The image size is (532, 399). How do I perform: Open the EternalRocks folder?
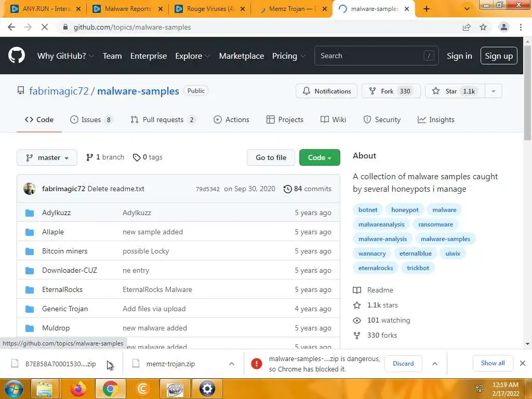(x=62, y=289)
